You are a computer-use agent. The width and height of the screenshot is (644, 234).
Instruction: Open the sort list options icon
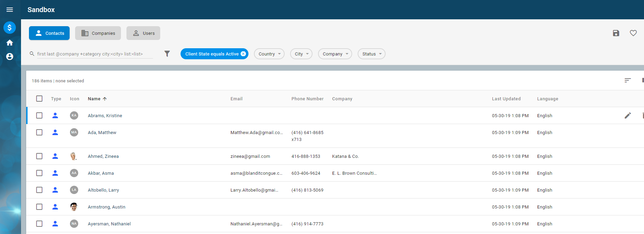[x=628, y=80]
